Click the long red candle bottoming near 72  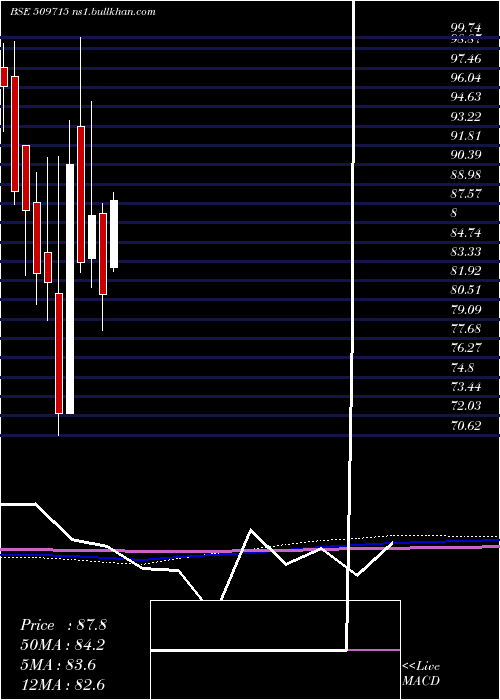(x=59, y=353)
